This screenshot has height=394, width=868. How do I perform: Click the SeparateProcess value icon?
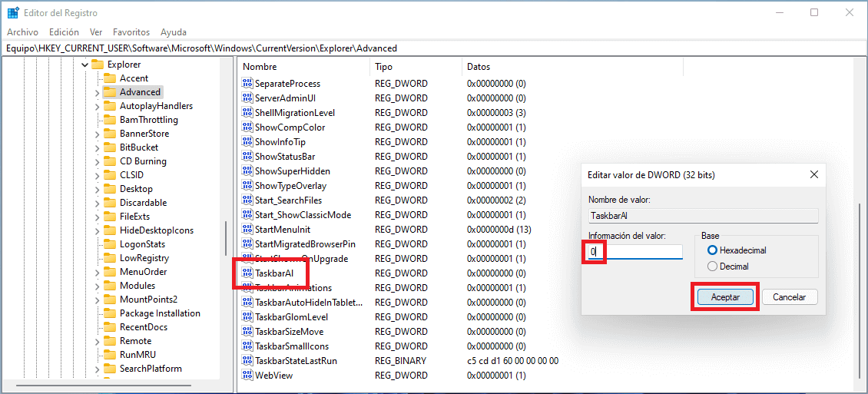tap(247, 84)
